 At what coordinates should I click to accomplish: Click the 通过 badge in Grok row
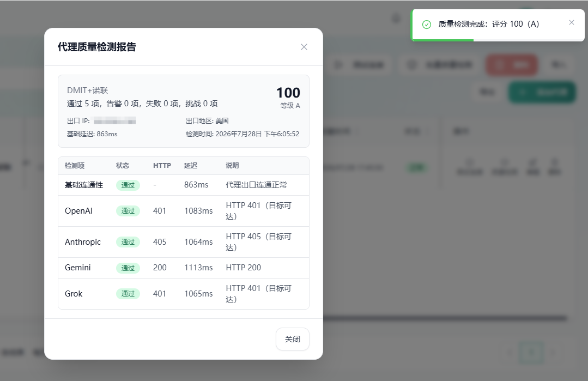pyautogui.click(x=128, y=294)
